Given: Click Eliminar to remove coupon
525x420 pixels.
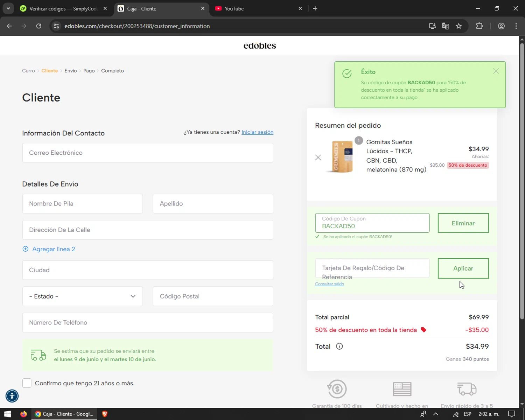Looking at the screenshot, I should tap(463, 223).
